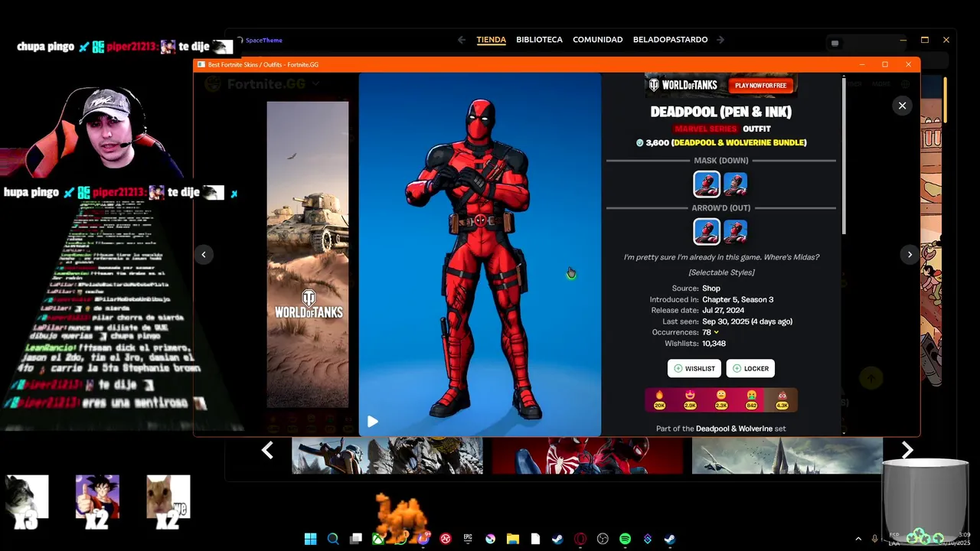Image resolution: width=980 pixels, height=551 pixels.
Task: Close the Deadpool outfit detail overlay
Action: (x=902, y=106)
